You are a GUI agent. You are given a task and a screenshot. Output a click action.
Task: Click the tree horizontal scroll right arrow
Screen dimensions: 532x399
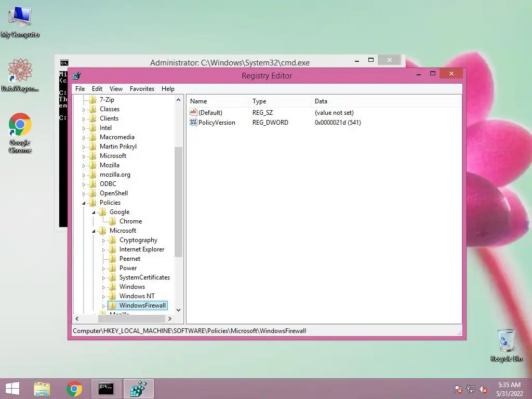(x=170, y=319)
